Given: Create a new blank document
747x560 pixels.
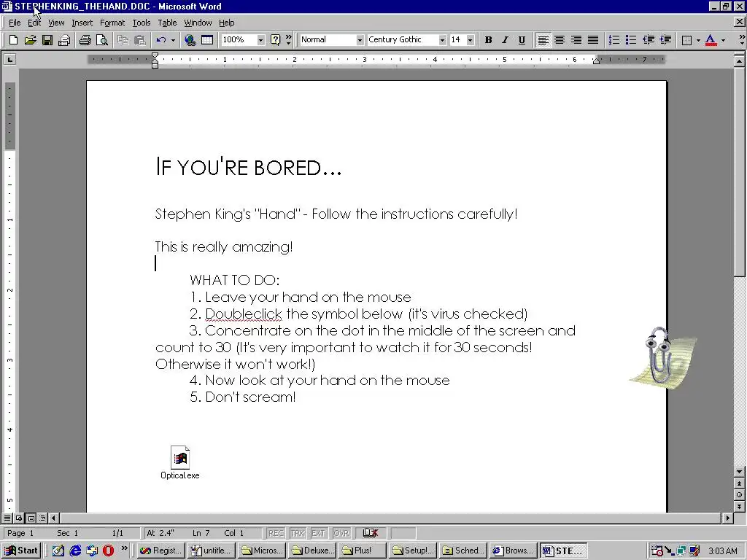Looking at the screenshot, I should point(13,40).
